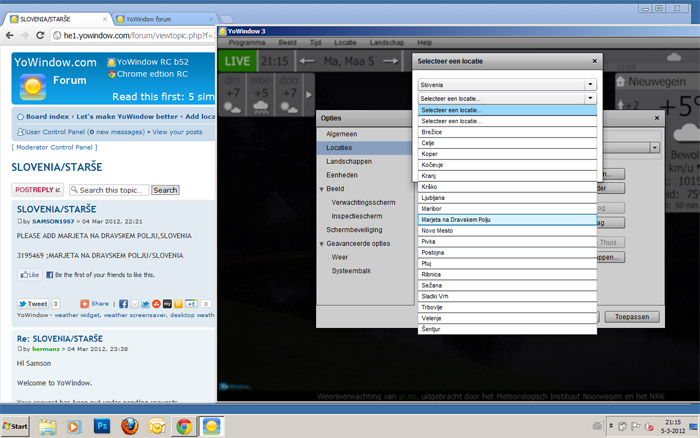Screen dimensions: 700x438
Task: Click the LIVE button
Action: point(237,61)
